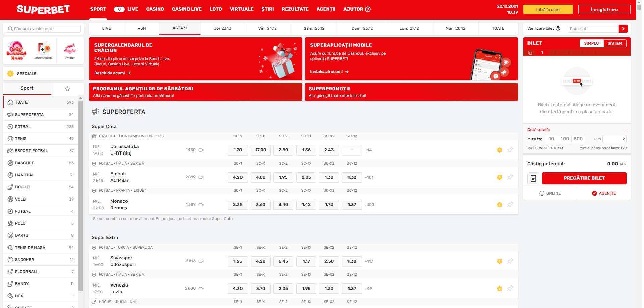Open Superoferta category in sidebar
This screenshot has width=644, height=308.
click(41, 115)
